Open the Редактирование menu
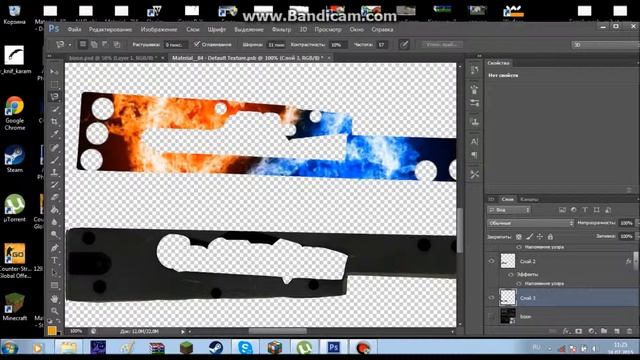 click(x=110, y=29)
